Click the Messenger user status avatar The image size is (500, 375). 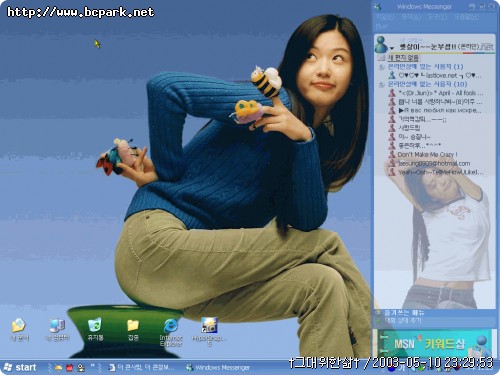tap(381, 44)
